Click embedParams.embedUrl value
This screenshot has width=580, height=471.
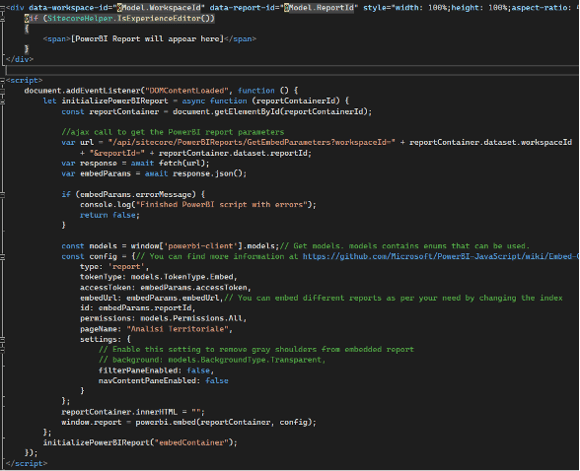173,298
